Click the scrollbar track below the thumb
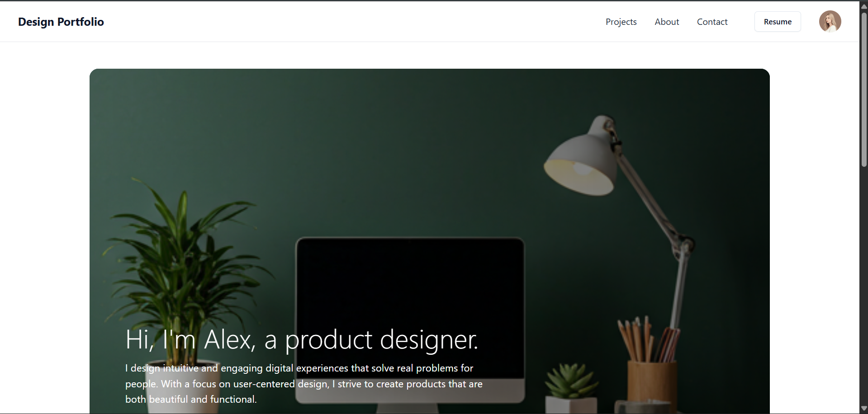Screen dimensions: 868x414 pyautogui.click(x=864, y=285)
